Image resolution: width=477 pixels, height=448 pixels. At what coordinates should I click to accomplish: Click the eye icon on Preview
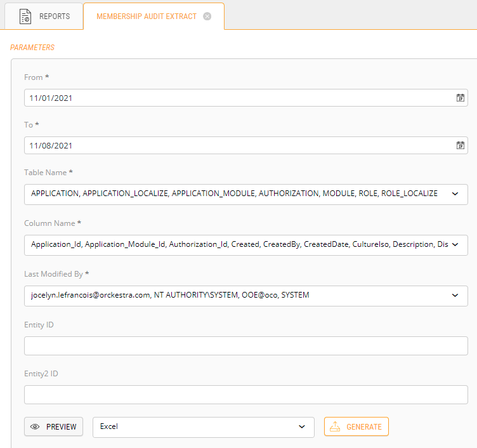[36, 427]
